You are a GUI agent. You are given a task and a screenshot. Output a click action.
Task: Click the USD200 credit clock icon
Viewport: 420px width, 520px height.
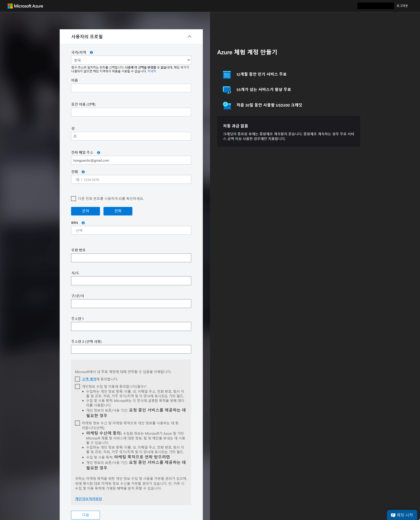tap(227, 105)
